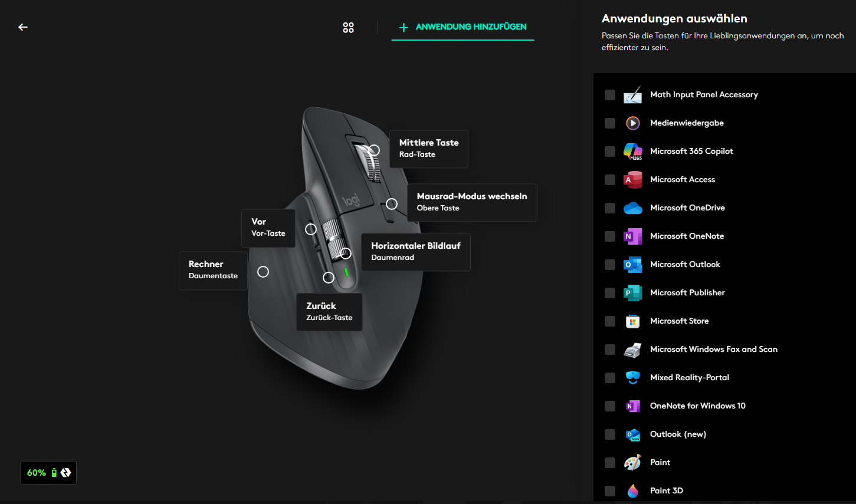Select the Medienwiedergabe app icon
The image size is (856, 504).
[x=633, y=123]
